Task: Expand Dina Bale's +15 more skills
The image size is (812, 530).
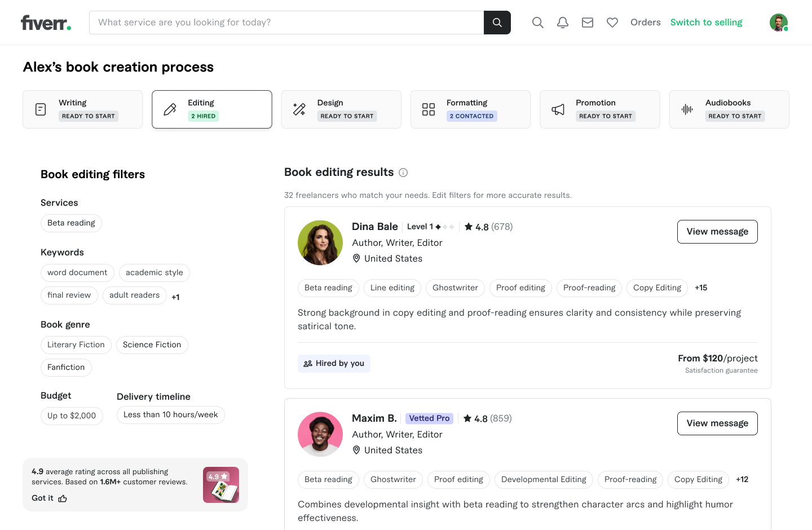Action: [x=701, y=288]
